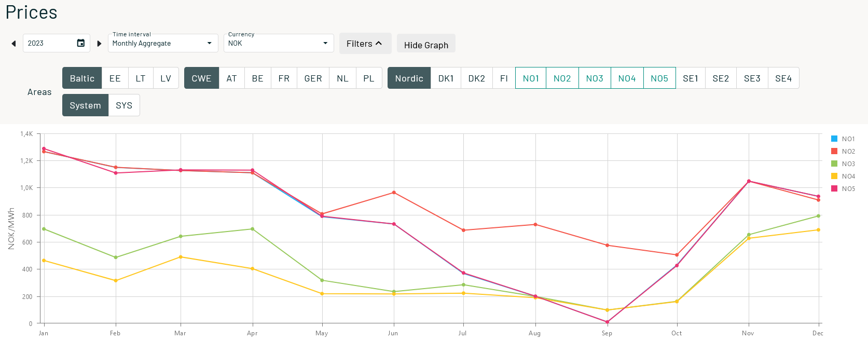Click NO3 green legend marker
The image size is (868, 340).
click(834, 164)
